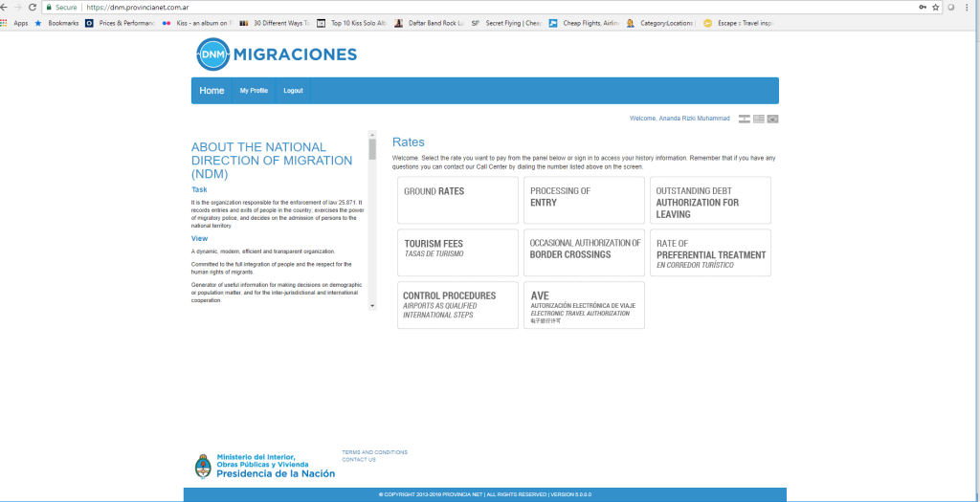Reload the page with the browser refresh icon
980x502 pixels.
33,7
